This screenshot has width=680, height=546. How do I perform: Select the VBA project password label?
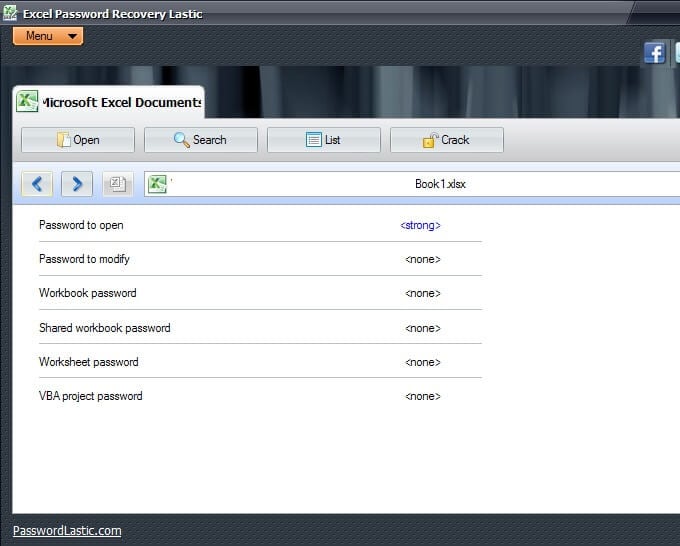click(91, 396)
